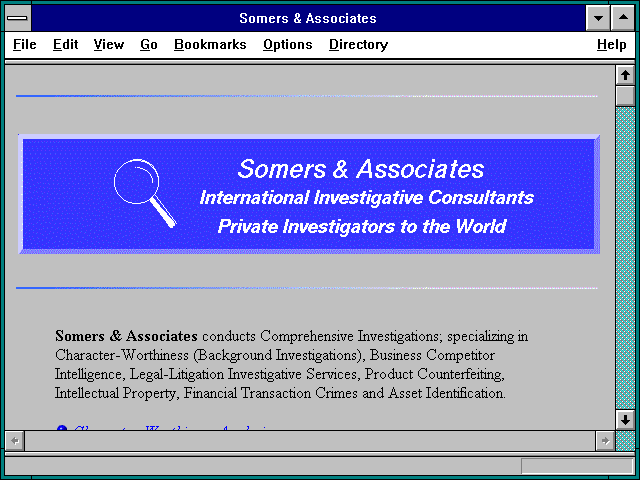The height and width of the screenshot is (480, 640).
Task: Click the vertical scrollbar down arrow
Action: click(x=625, y=420)
